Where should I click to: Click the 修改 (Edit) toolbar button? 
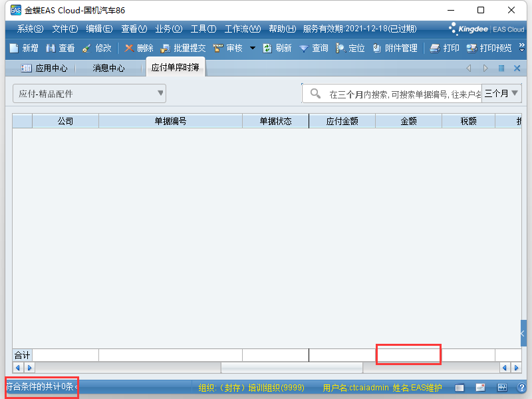[96, 49]
